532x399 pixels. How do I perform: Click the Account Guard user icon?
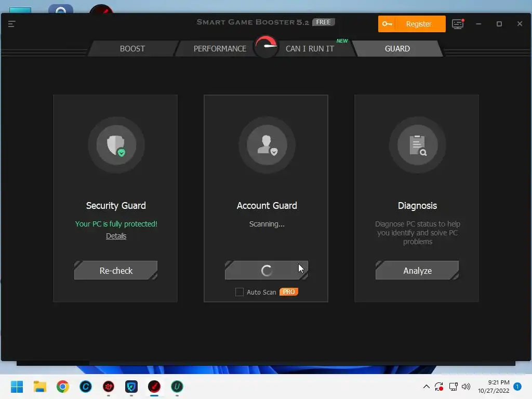[267, 145]
